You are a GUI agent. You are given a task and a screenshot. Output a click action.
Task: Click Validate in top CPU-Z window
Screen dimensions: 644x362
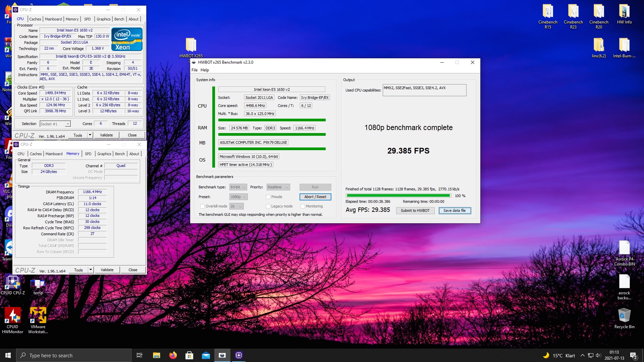pyautogui.click(x=106, y=135)
